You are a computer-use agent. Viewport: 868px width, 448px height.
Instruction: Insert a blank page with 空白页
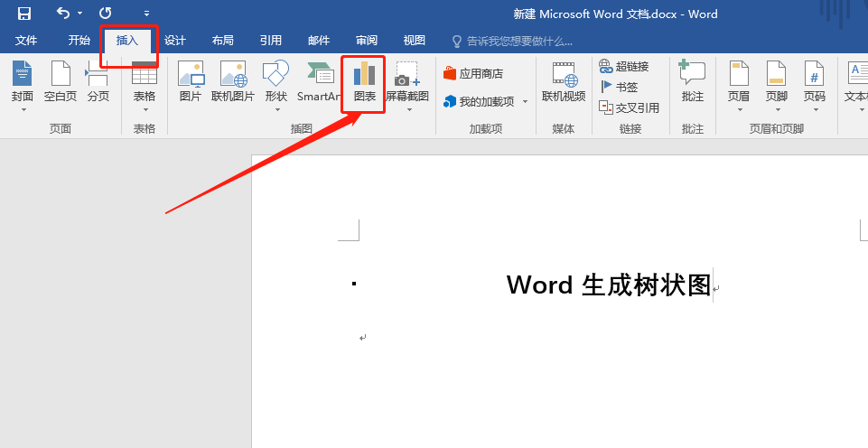61,82
